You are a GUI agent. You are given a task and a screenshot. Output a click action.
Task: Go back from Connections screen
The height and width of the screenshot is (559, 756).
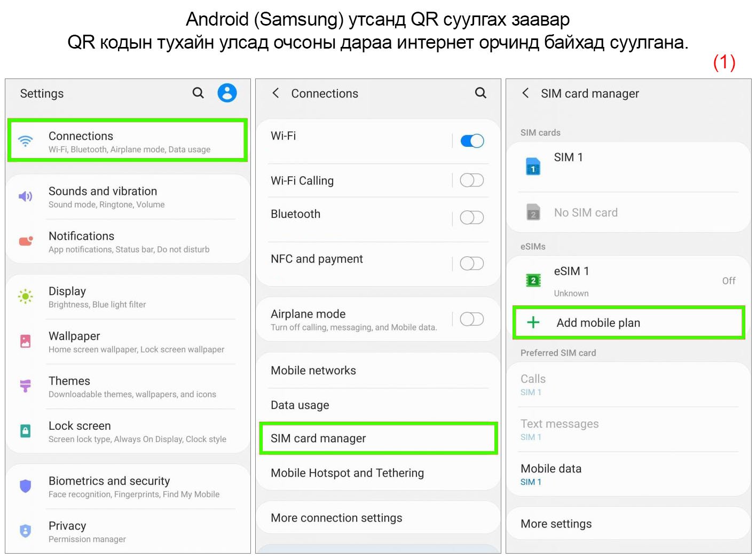point(275,93)
